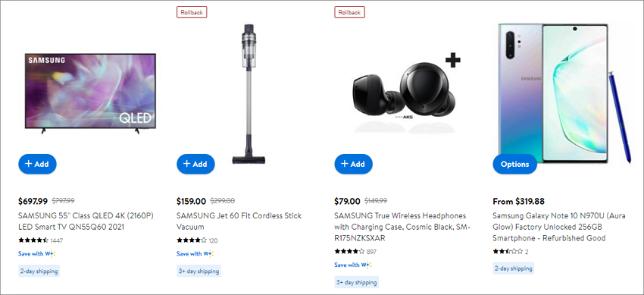Open the cordless stick vacuum image
Viewport: 644px width, 295px height.
248,94
